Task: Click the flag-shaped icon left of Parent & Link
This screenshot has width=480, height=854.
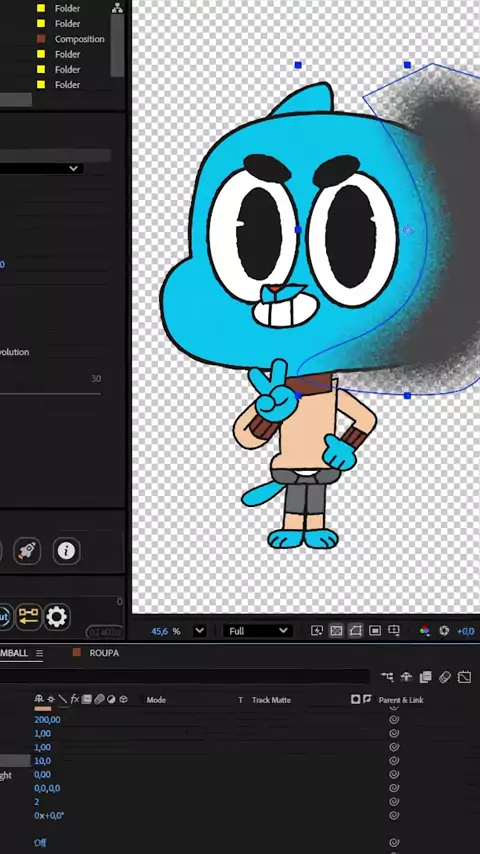Action: click(x=367, y=699)
